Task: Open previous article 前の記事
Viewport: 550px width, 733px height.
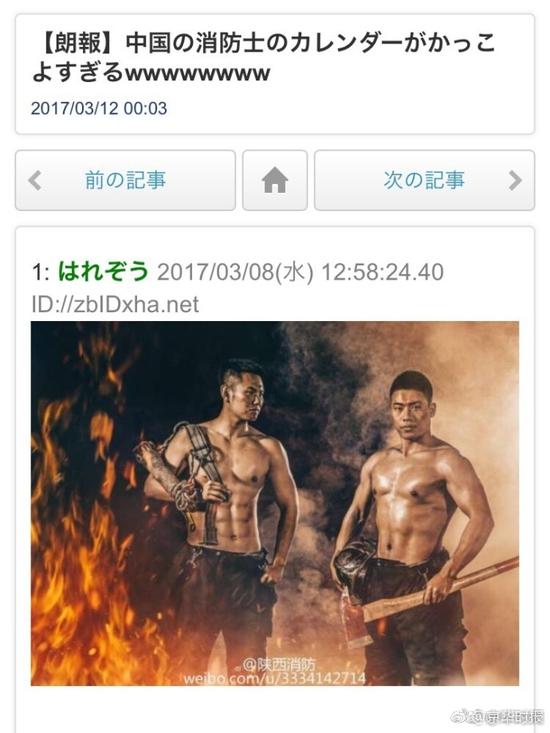Action: 125,180
